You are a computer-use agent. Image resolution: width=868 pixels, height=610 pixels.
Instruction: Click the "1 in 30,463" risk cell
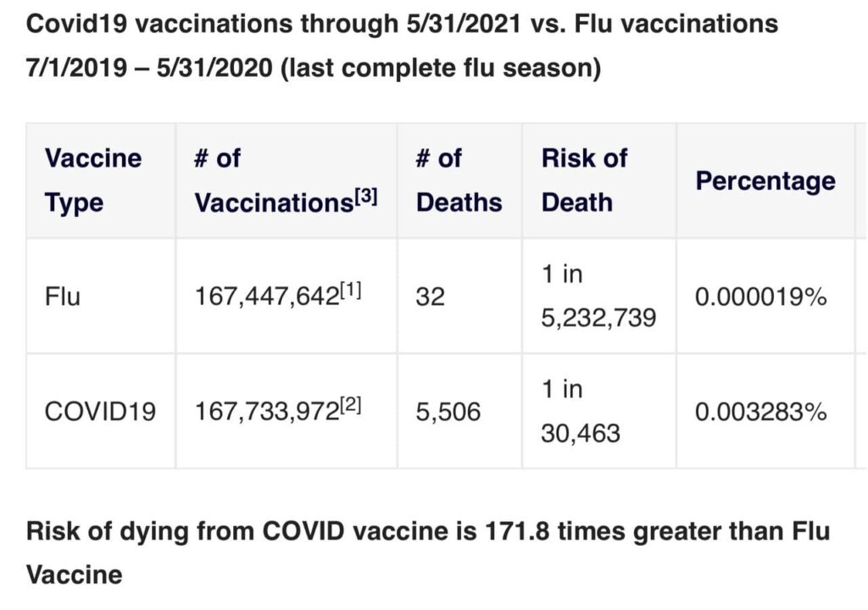(x=581, y=411)
